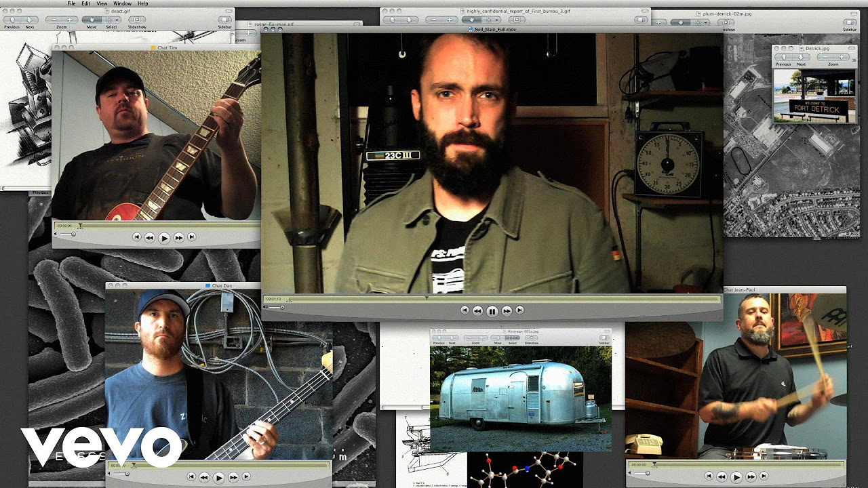
Task: Open the File menu
Action: point(71,3)
